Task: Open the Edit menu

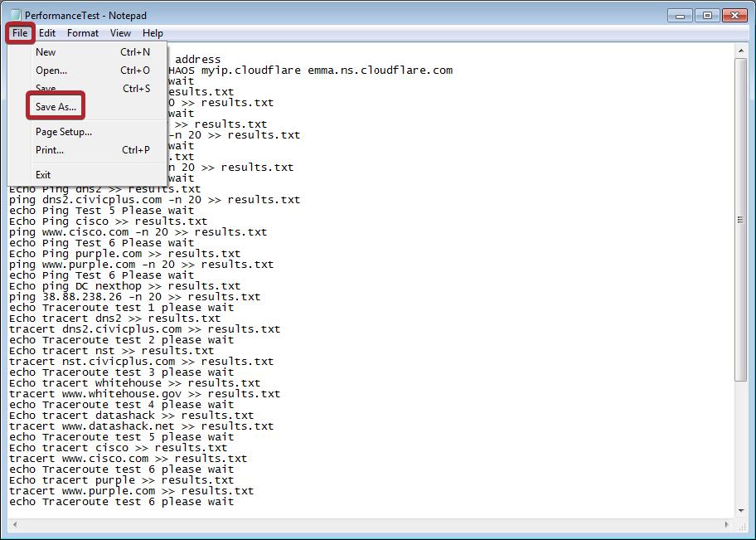Action: 46,33
